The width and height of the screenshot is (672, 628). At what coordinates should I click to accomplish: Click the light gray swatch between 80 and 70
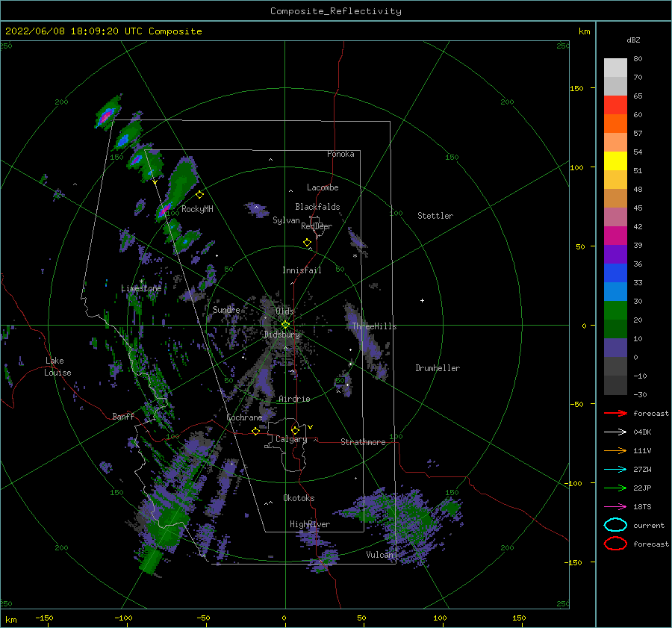click(x=615, y=68)
